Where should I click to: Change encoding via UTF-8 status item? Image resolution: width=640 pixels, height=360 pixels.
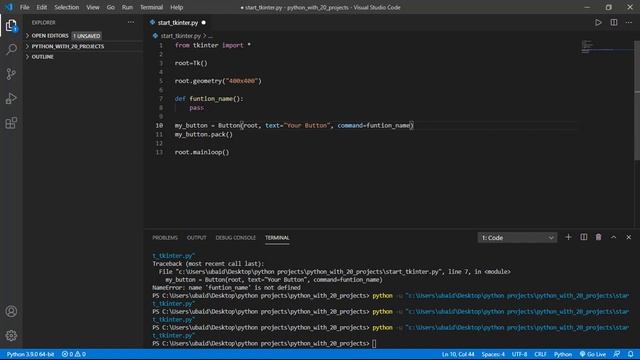(x=519, y=354)
